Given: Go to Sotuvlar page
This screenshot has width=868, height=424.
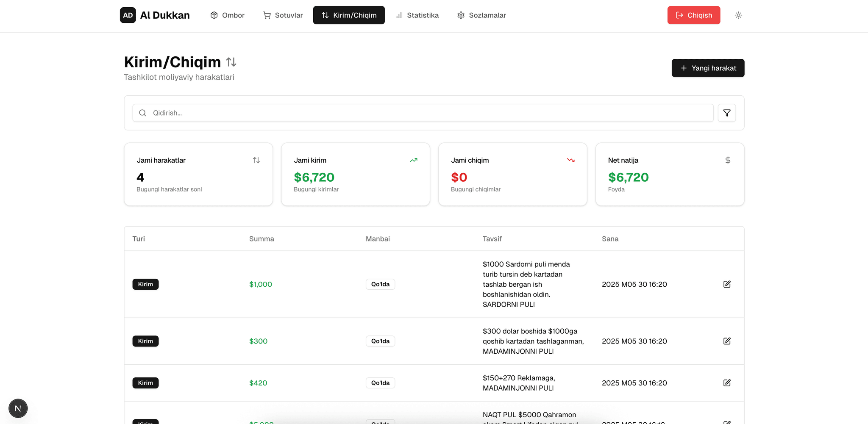Looking at the screenshot, I should point(283,15).
